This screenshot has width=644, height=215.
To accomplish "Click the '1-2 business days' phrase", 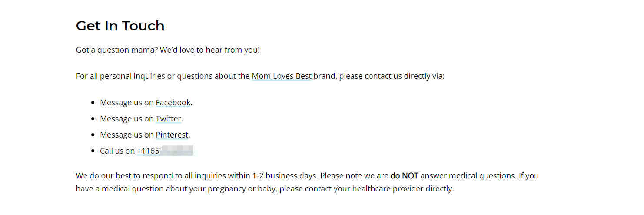I will coord(284,176).
